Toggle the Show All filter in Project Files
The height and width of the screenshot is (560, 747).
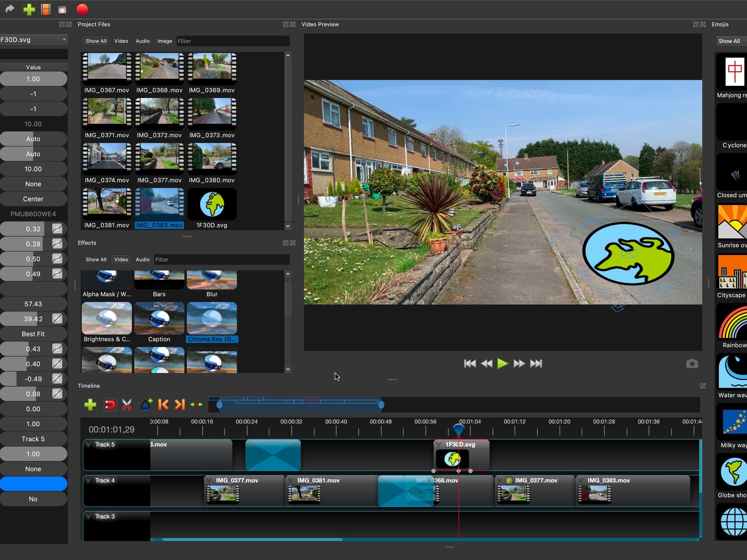tap(96, 41)
